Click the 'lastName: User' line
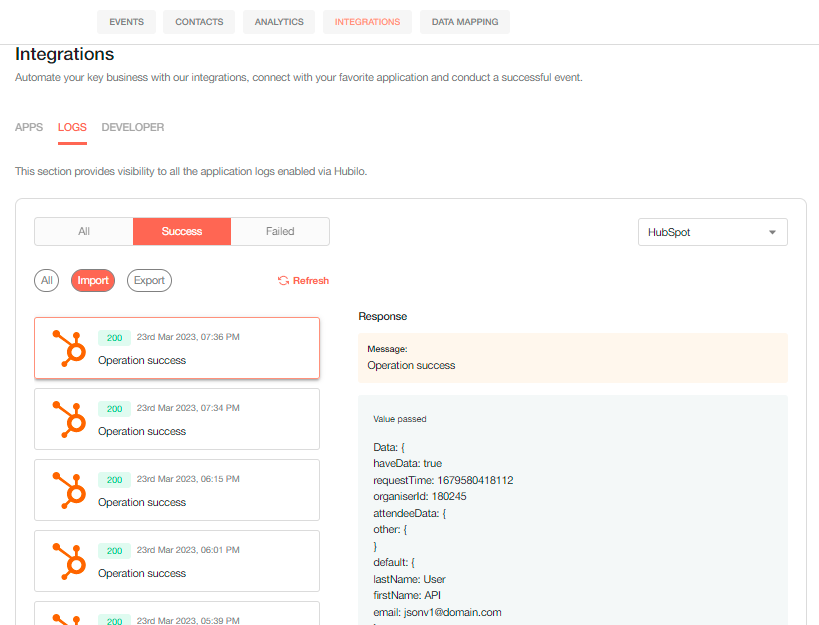This screenshot has height=625, width=819. [x=409, y=579]
